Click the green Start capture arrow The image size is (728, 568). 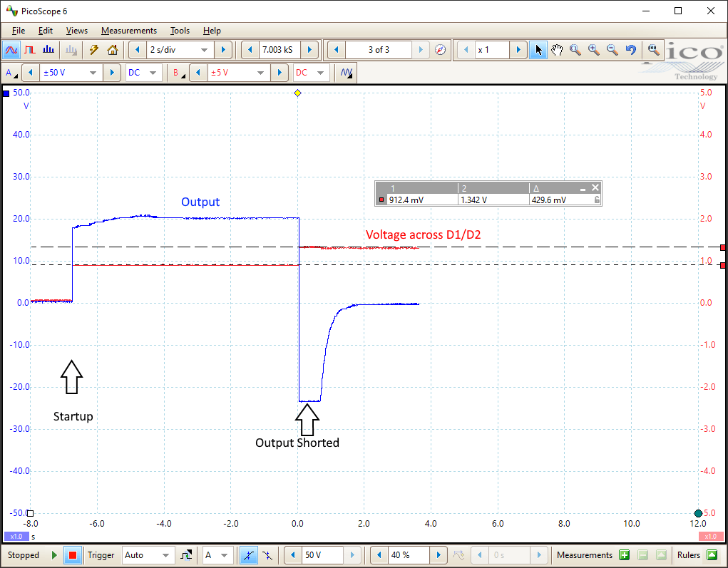(x=54, y=555)
